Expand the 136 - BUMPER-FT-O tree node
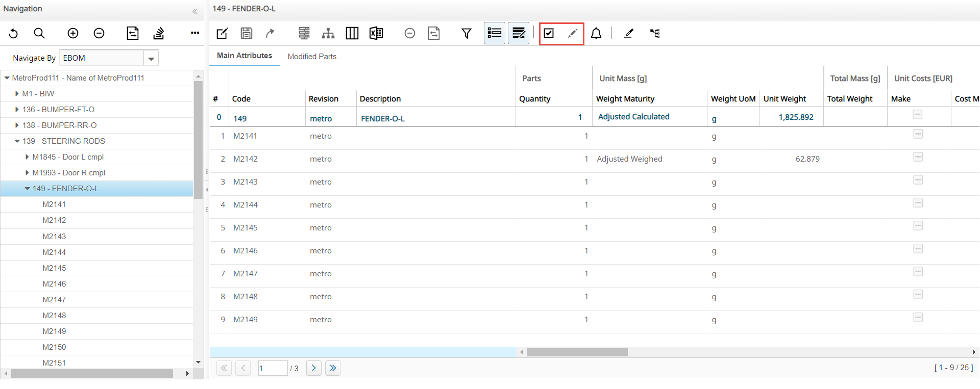 [17, 110]
